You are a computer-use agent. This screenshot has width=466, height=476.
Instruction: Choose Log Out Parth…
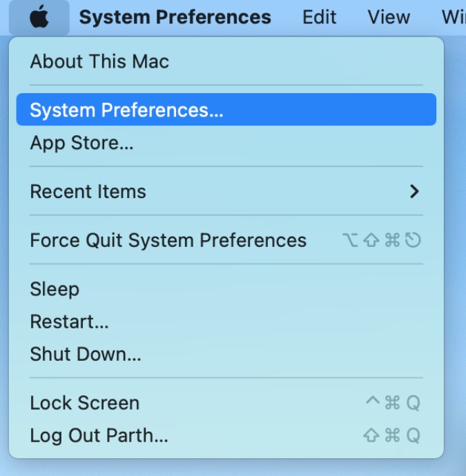99,436
